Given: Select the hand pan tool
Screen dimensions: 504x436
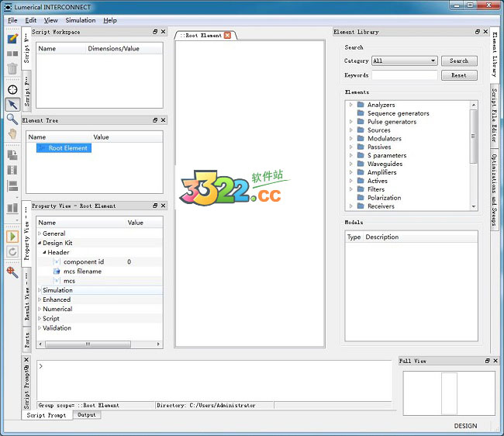Looking at the screenshot, I should [x=12, y=133].
